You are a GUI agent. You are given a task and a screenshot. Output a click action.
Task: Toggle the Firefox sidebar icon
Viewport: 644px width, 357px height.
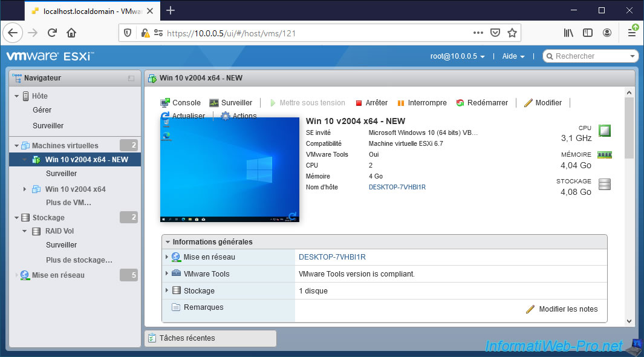coord(588,33)
